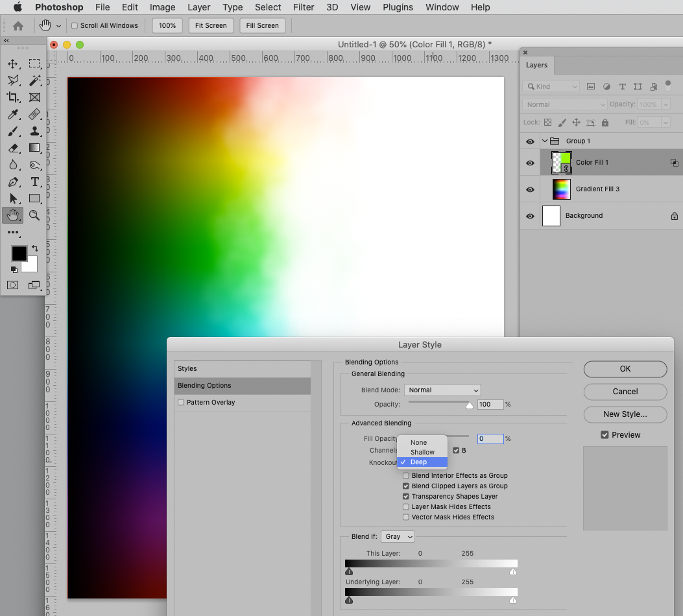
Task: Collapse the Group 1 layer group
Action: [545, 141]
